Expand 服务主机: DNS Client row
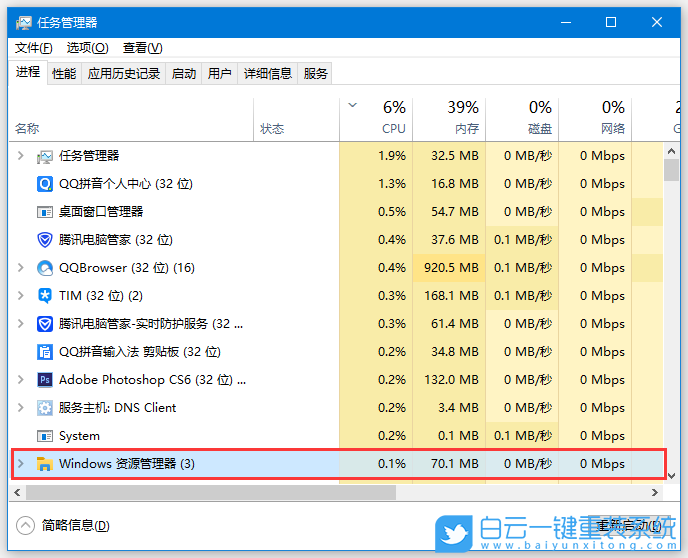This screenshot has width=688, height=558. (21, 408)
